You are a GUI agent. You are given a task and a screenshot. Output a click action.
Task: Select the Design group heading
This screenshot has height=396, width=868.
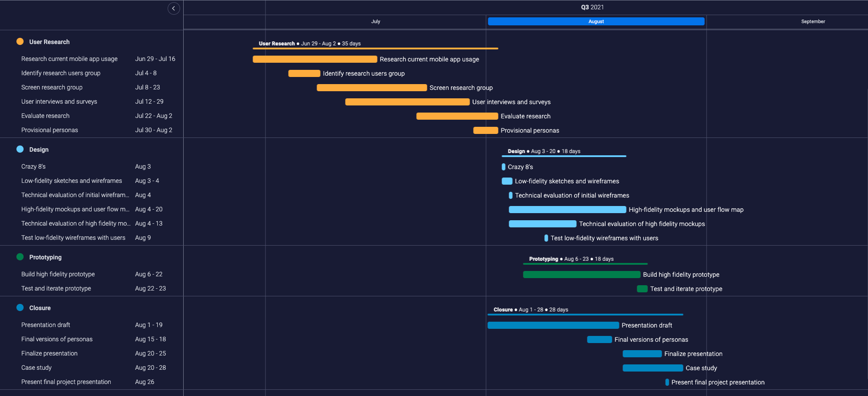tap(39, 150)
